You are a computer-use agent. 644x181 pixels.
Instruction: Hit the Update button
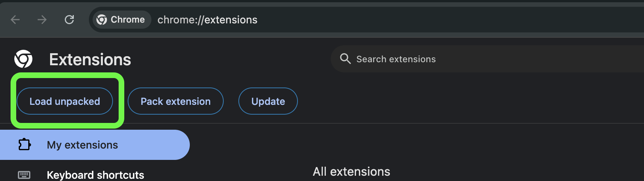(268, 101)
